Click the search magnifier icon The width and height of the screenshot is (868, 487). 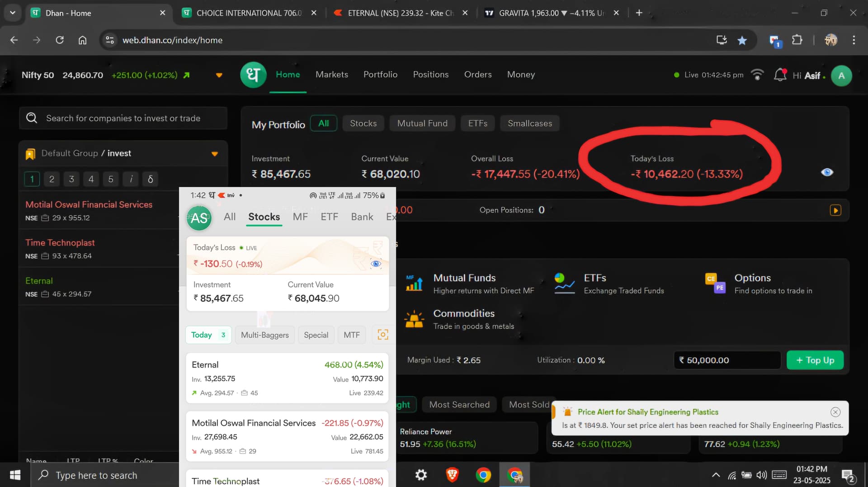pos(32,118)
